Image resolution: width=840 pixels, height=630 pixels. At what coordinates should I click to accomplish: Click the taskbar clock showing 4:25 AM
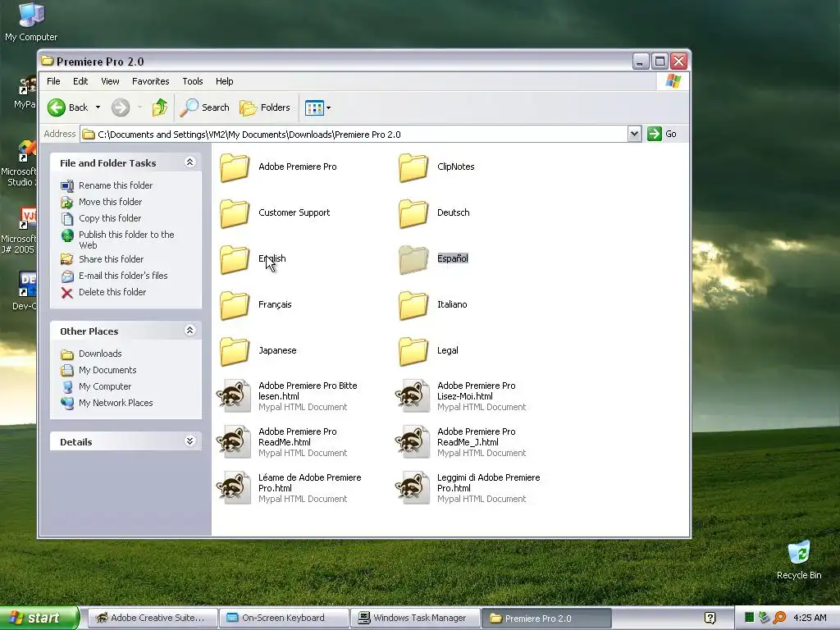tap(810, 618)
